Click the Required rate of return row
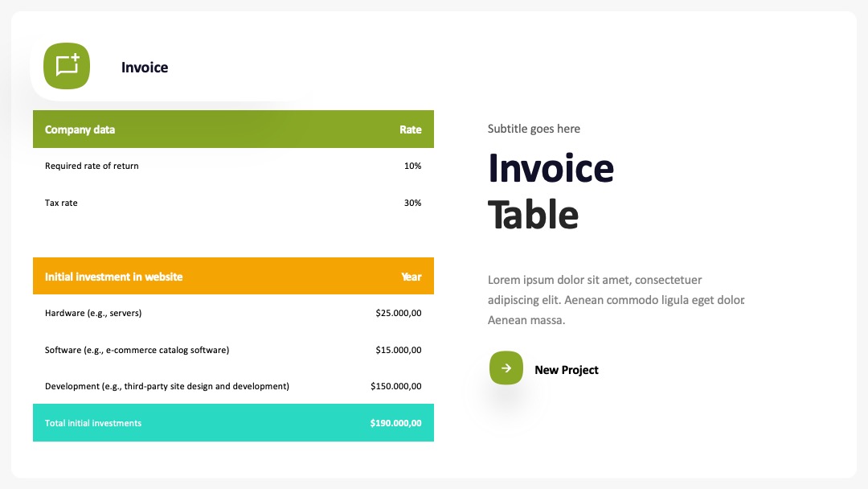This screenshot has height=489, width=868. pyautogui.click(x=233, y=166)
